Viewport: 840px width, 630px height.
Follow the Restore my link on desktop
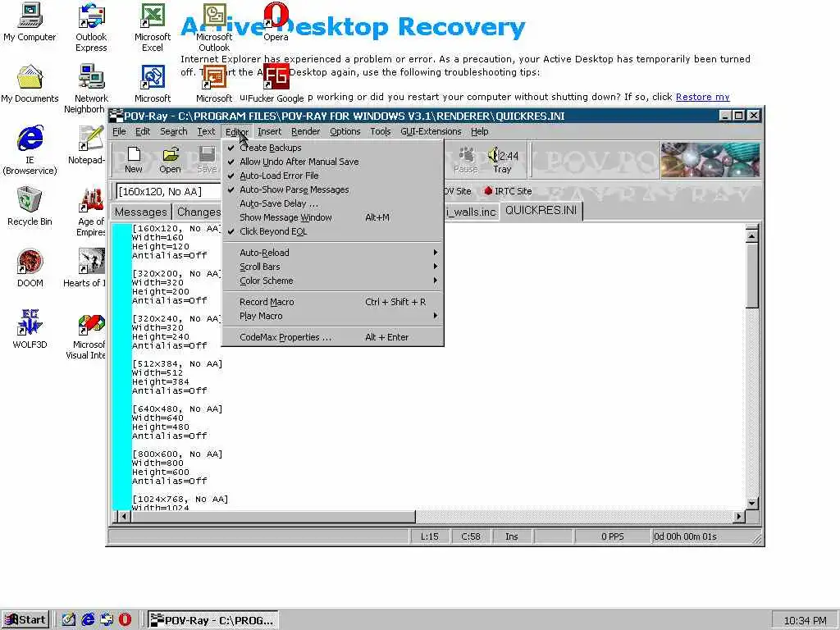702,97
